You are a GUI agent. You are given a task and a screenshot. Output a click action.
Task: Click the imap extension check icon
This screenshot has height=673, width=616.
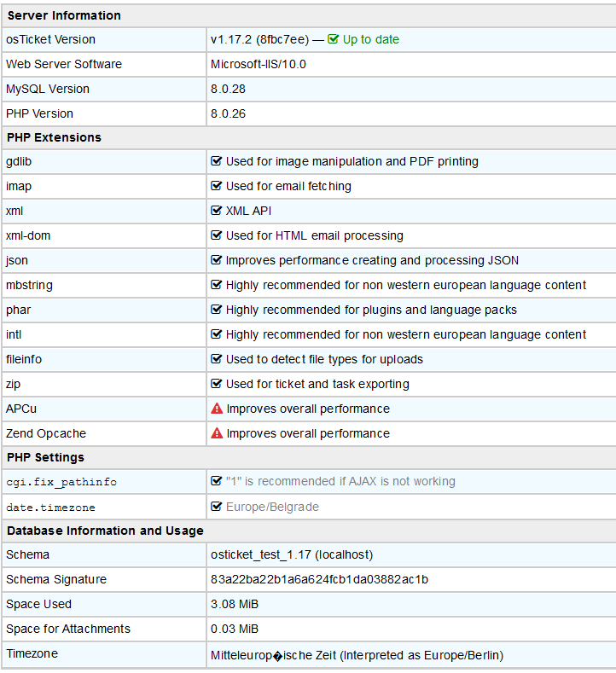point(217,186)
